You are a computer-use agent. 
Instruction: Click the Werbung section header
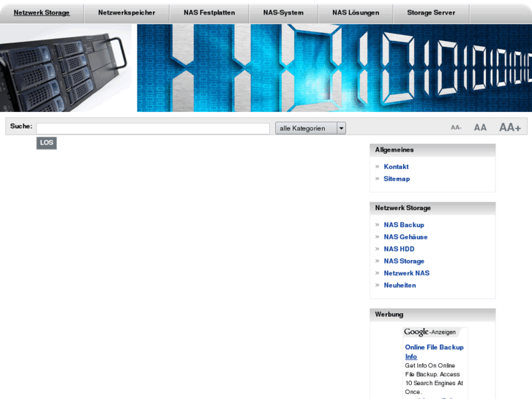point(432,315)
